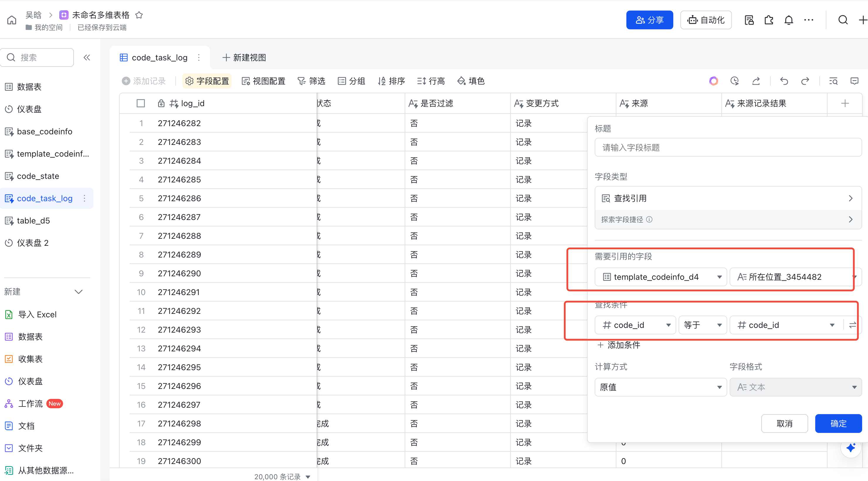
Task: Redo the last action
Action: 805,81
